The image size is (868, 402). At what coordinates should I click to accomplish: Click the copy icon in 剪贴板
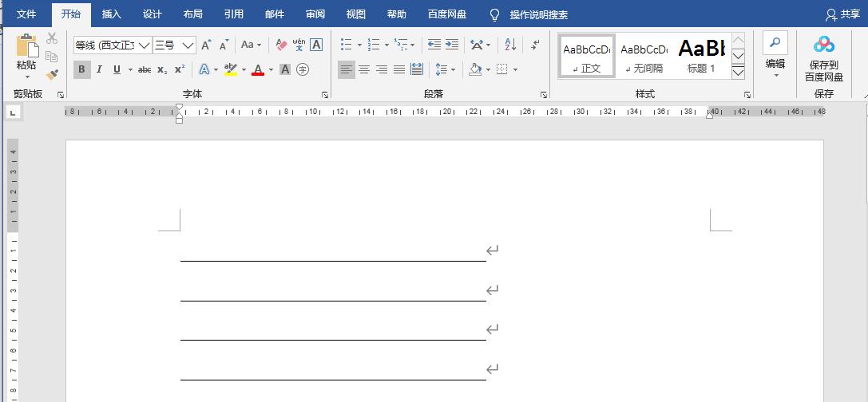[52, 57]
